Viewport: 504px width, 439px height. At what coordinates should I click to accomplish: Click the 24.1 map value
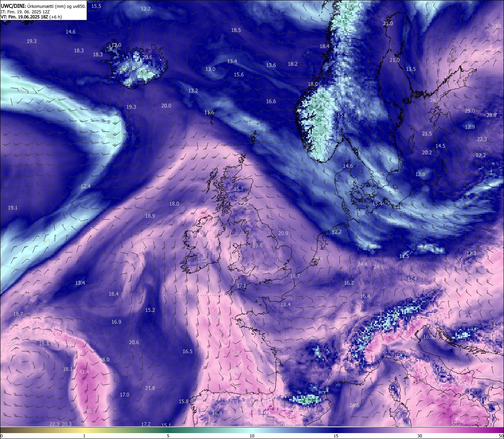tap(378, 267)
